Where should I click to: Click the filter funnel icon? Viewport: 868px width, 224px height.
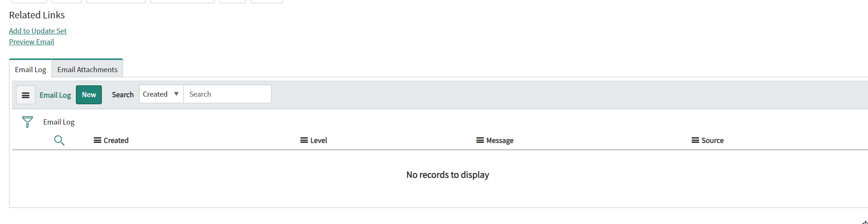pos(27,122)
